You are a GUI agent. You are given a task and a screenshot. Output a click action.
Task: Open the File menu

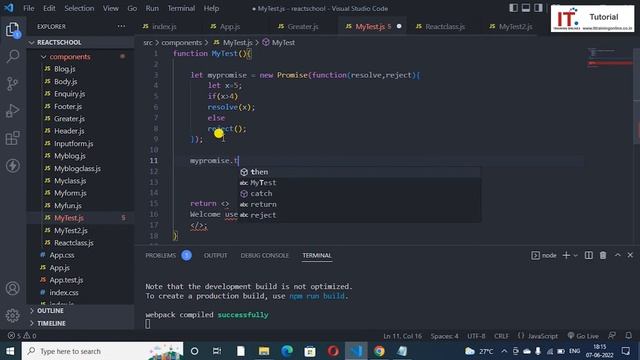point(29,8)
